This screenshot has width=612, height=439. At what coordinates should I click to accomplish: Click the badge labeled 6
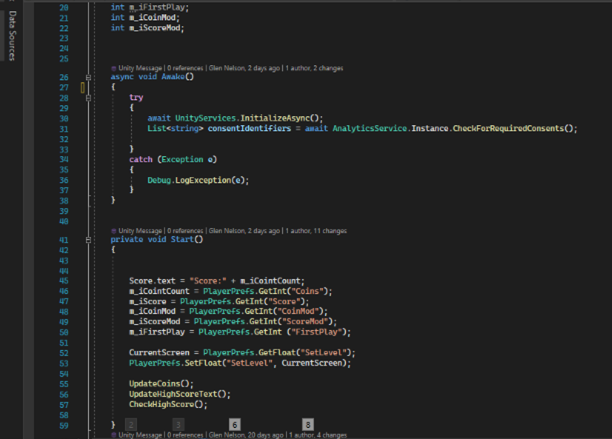click(x=234, y=424)
